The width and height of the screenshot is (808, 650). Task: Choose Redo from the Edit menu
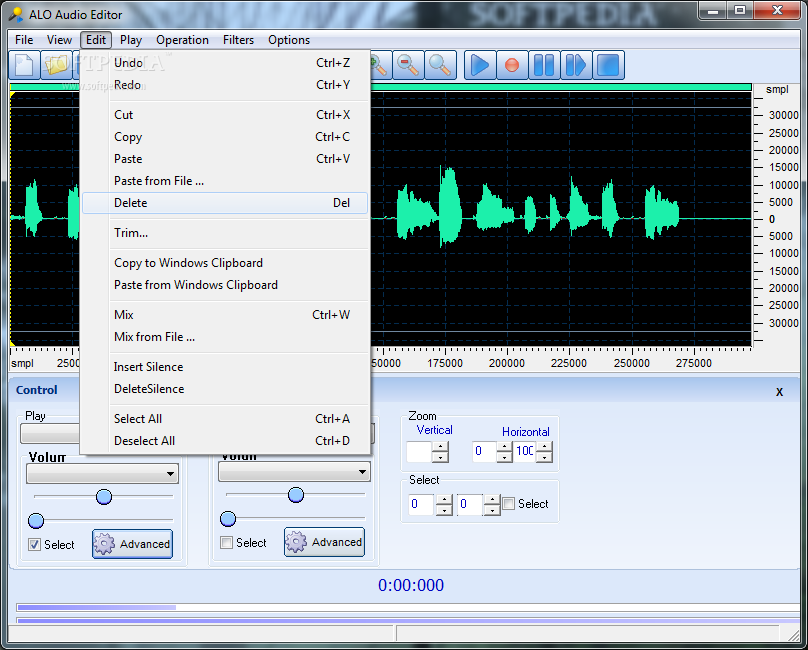click(225, 85)
